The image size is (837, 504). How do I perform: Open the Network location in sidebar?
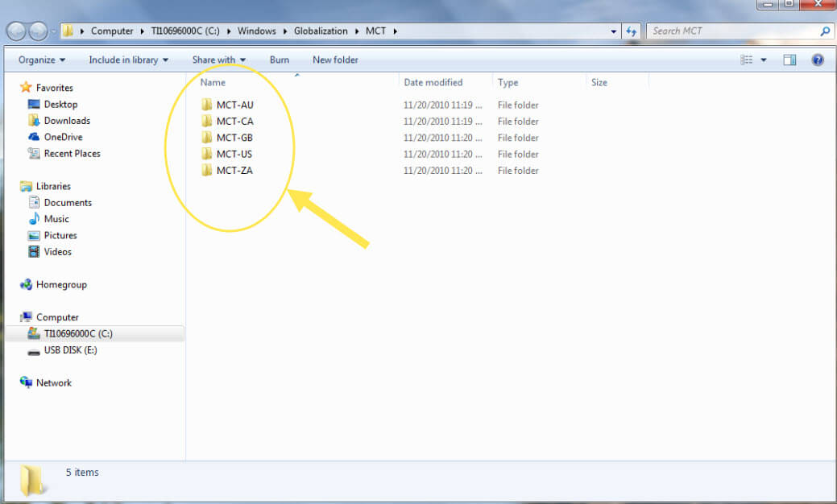53,383
